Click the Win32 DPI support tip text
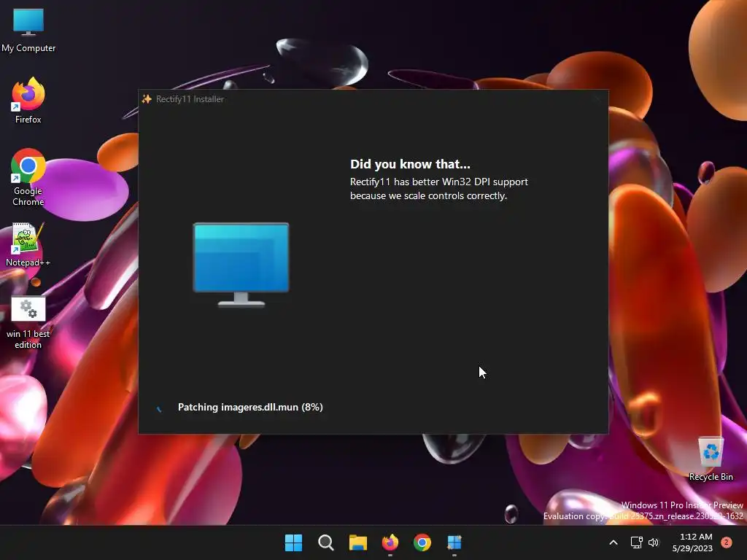The height and width of the screenshot is (560, 747). tap(438, 189)
